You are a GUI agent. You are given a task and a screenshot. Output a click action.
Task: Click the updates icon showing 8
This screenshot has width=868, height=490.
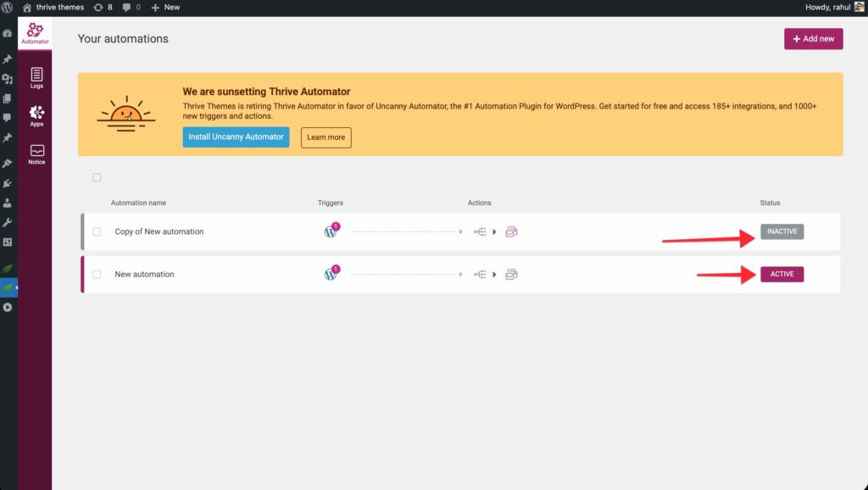point(103,7)
